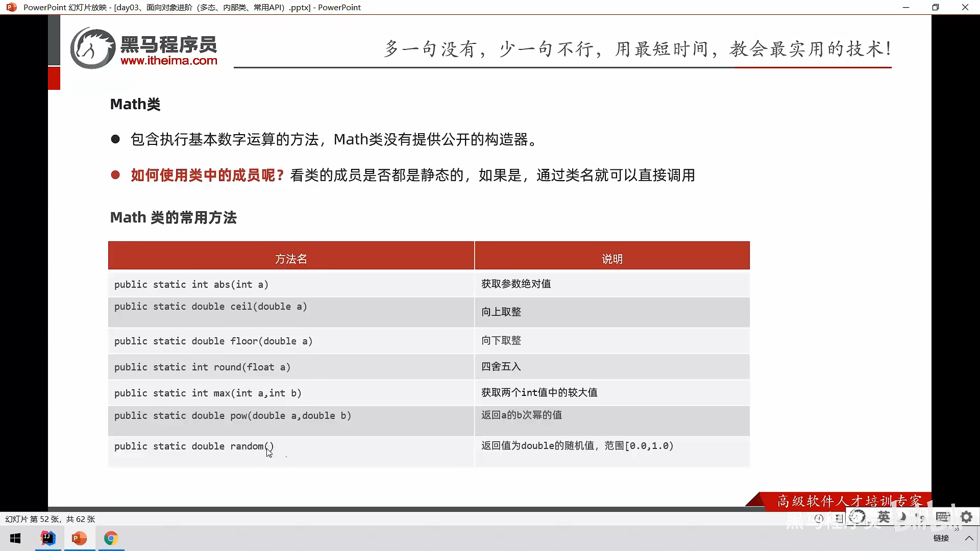Image resolution: width=980 pixels, height=551 pixels.
Task: Click the PowerPoint taskbar icon
Action: point(79,538)
